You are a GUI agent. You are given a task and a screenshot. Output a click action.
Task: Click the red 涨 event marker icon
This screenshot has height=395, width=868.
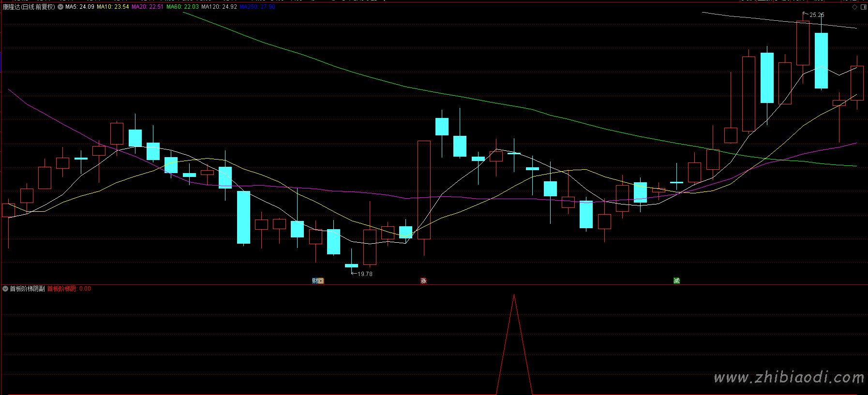click(x=423, y=281)
